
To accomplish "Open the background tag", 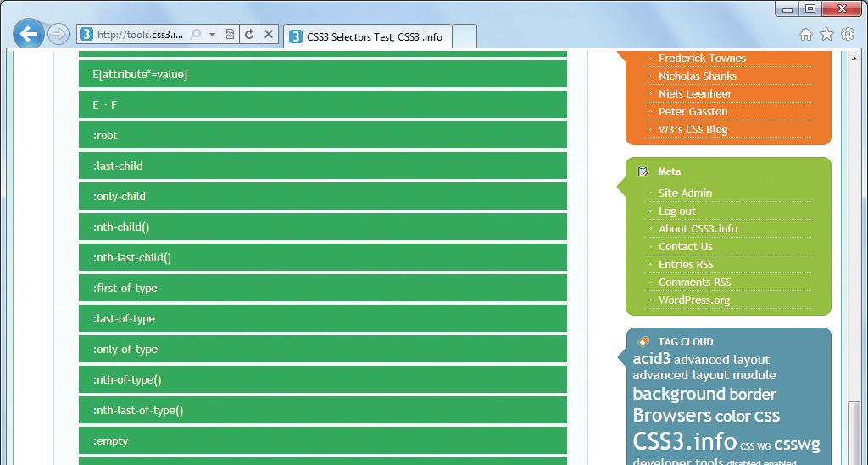I will [x=679, y=394].
